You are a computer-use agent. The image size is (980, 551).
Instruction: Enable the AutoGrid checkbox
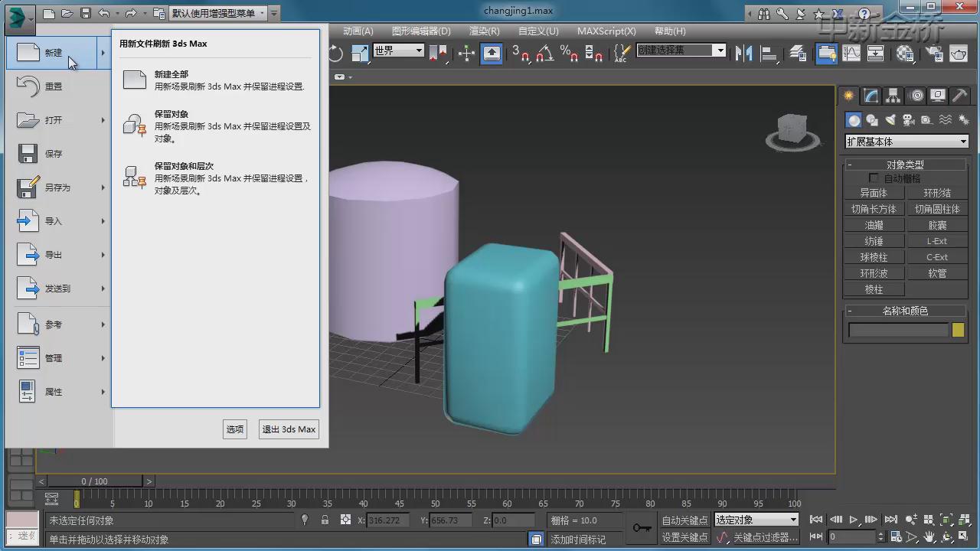coord(874,178)
